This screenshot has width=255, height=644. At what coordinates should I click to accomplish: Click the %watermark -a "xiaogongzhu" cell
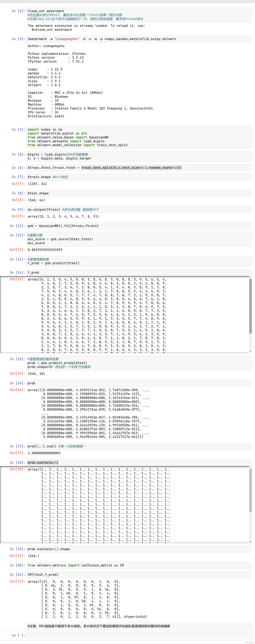pos(139,39)
